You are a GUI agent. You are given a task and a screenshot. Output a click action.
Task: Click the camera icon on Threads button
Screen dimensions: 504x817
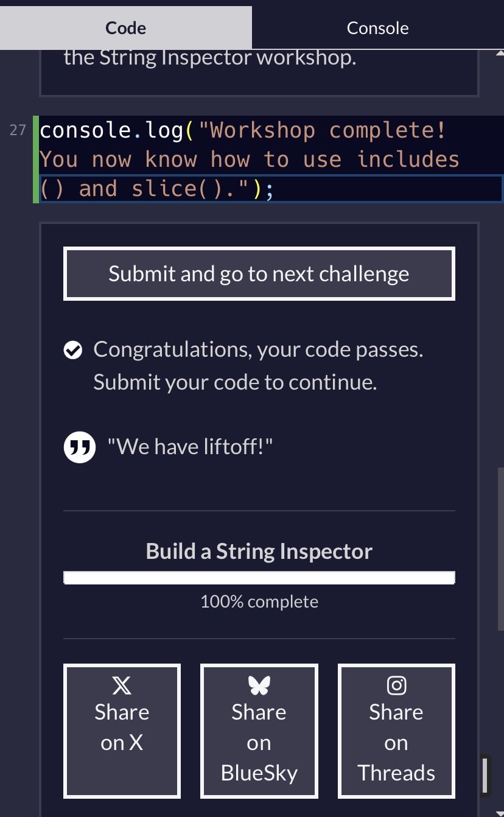tap(396, 686)
